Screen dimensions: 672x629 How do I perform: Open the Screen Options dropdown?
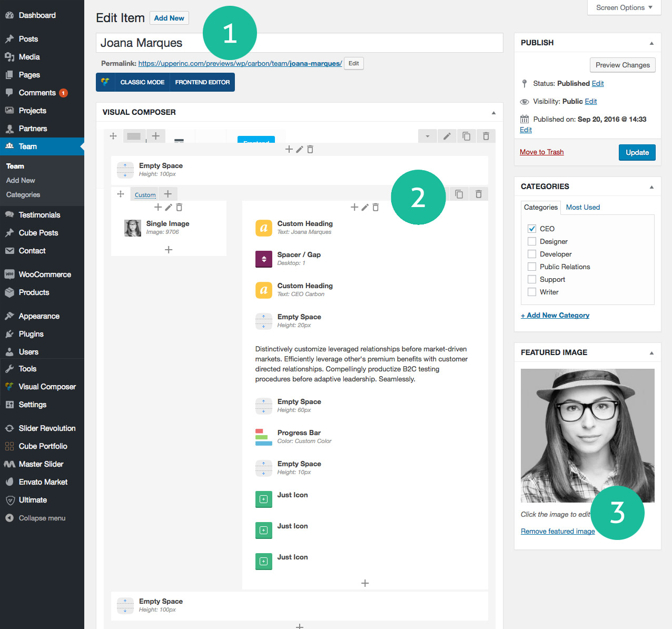(624, 7)
